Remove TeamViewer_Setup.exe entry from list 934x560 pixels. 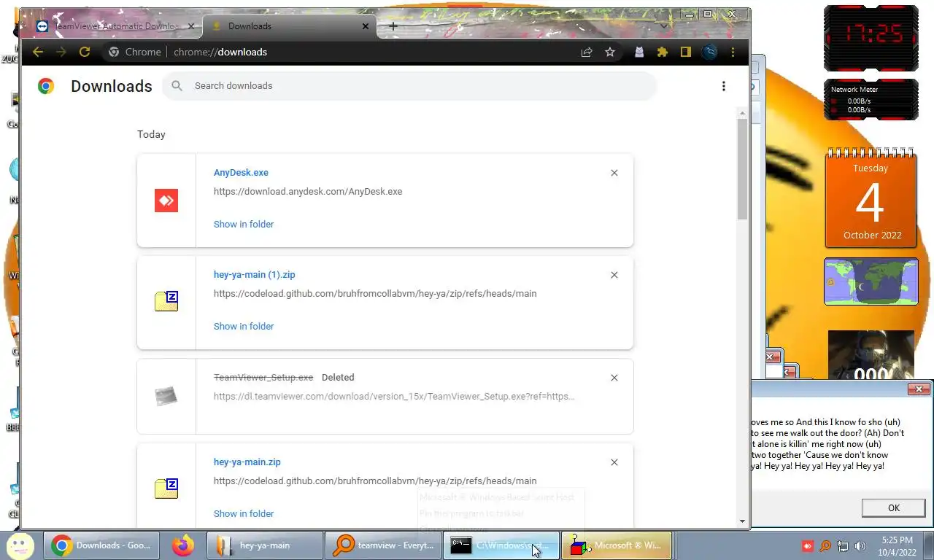(x=614, y=378)
